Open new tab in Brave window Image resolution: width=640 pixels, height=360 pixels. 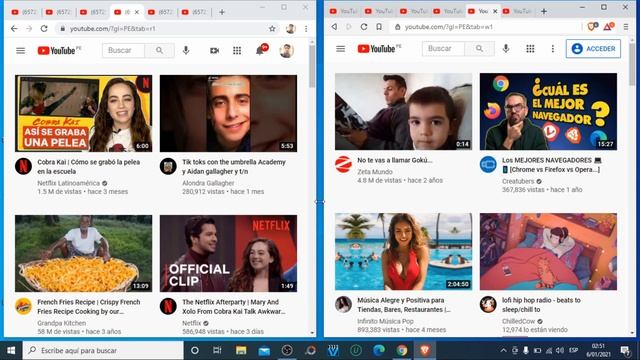pyautogui.click(x=544, y=11)
